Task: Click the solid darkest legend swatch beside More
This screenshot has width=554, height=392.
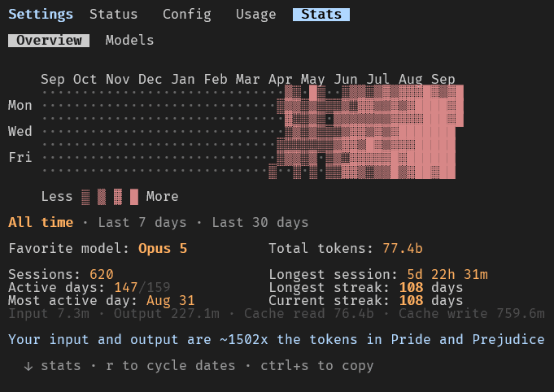Action: tap(134, 197)
